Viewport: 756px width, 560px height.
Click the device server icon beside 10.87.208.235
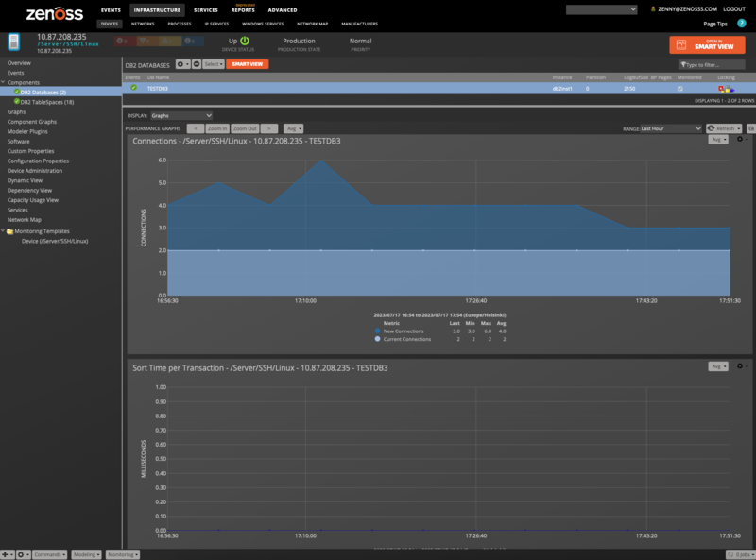pos(14,42)
